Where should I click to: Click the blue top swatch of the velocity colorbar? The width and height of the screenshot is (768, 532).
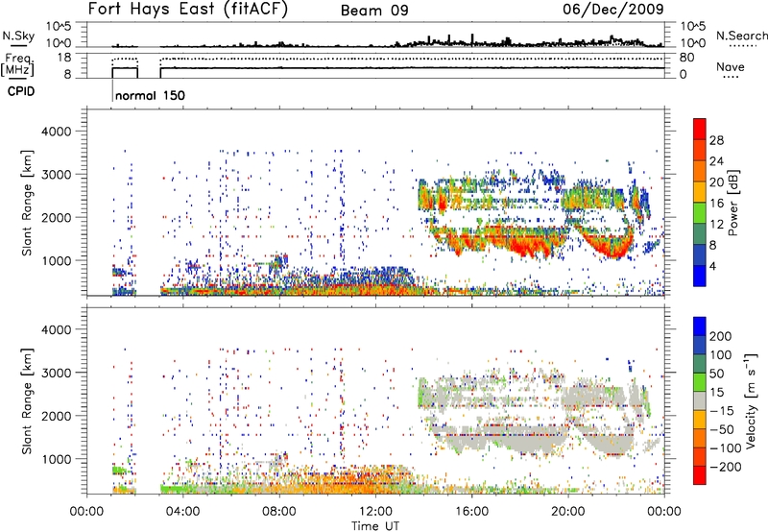(700, 326)
